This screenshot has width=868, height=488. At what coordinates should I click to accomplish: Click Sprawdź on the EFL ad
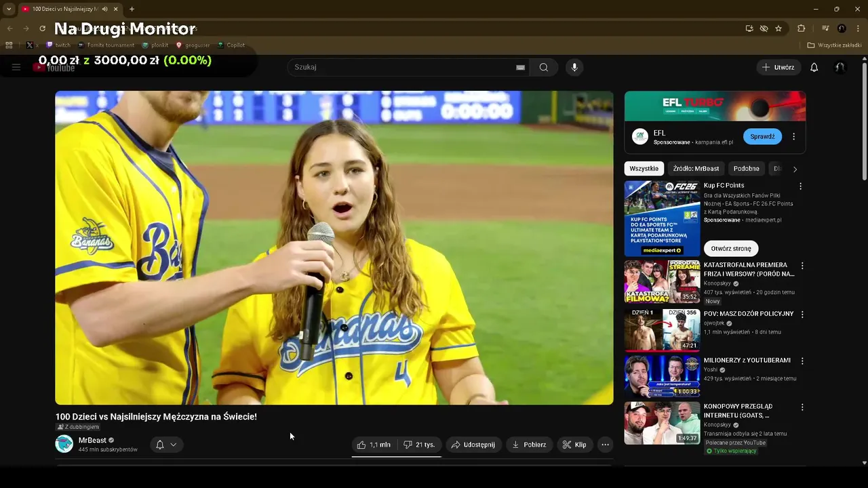click(x=762, y=136)
